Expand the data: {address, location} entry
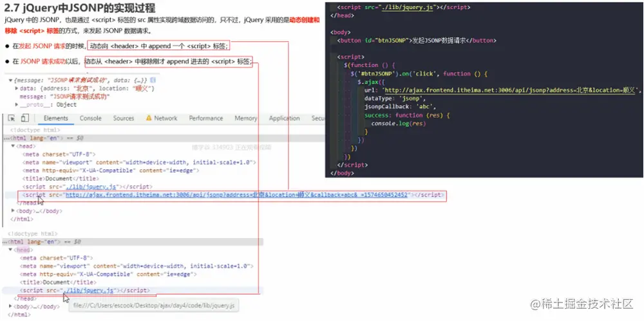The image size is (644, 321). [x=17, y=88]
